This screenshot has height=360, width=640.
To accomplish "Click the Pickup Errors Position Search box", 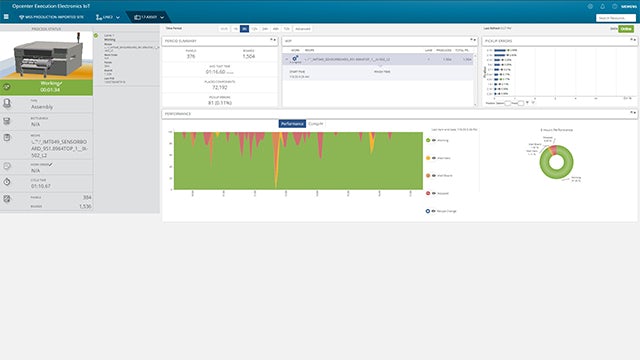I will click(x=507, y=103).
